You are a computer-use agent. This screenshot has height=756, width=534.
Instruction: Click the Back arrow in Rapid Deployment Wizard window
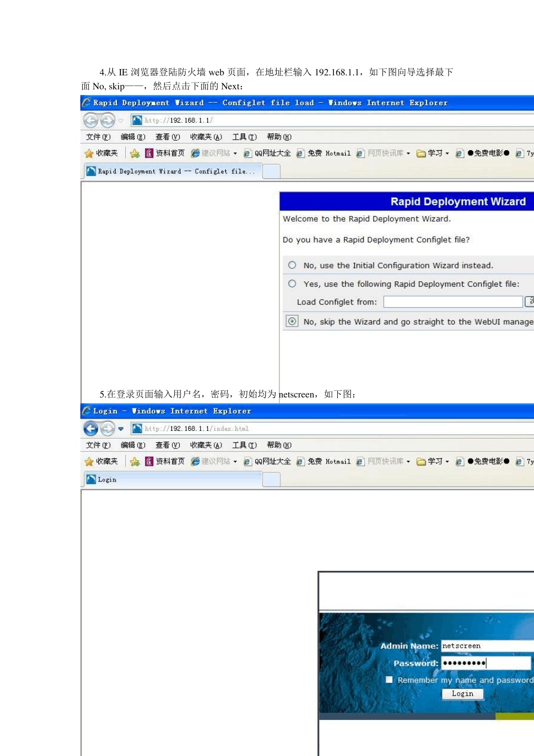[x=90, y=120]
